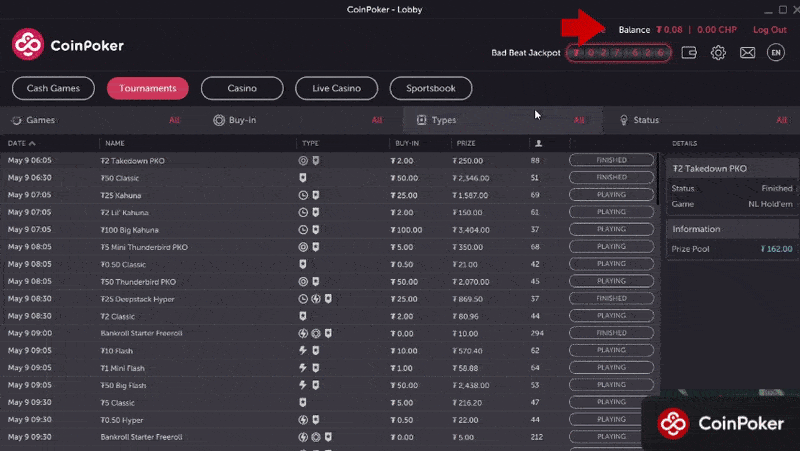Open the Sportsbook tab
Viewport: 800px width, 451px height.
430,88
